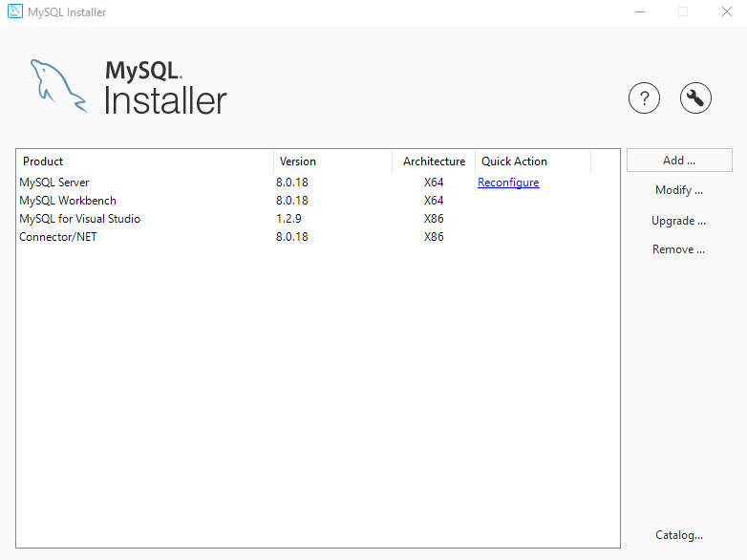Sort by the Architecture column header
Screen dimensions: 747x560
(x=434, y=162)
